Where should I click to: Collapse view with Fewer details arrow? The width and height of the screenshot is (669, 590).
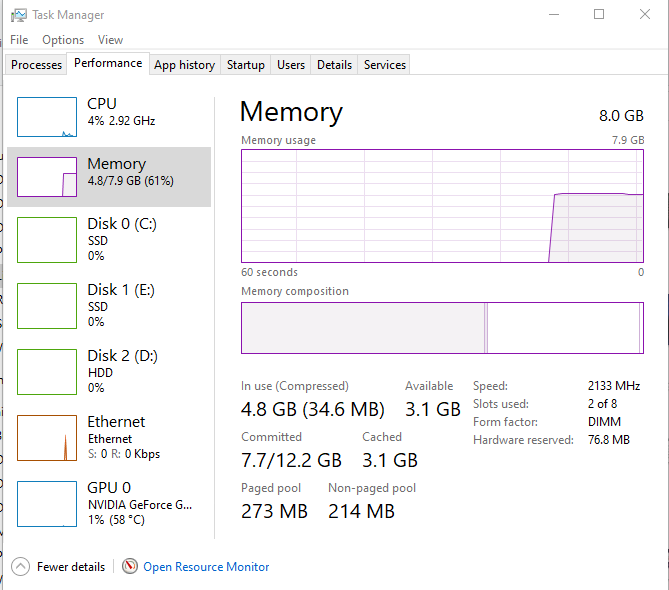click(x=19, y=567)
